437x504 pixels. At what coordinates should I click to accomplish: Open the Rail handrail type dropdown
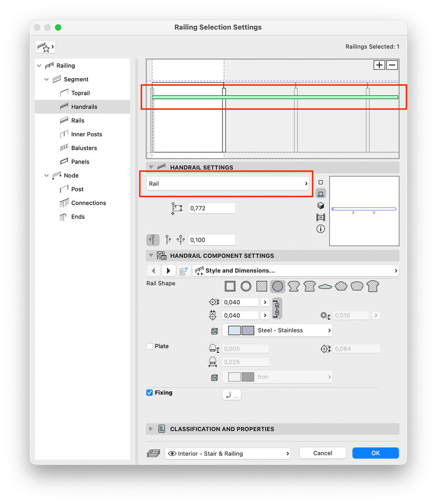(x=228, y=184)
